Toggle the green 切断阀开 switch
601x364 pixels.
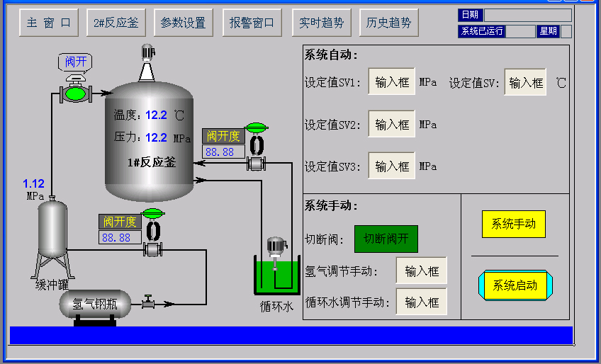(386, 239)
